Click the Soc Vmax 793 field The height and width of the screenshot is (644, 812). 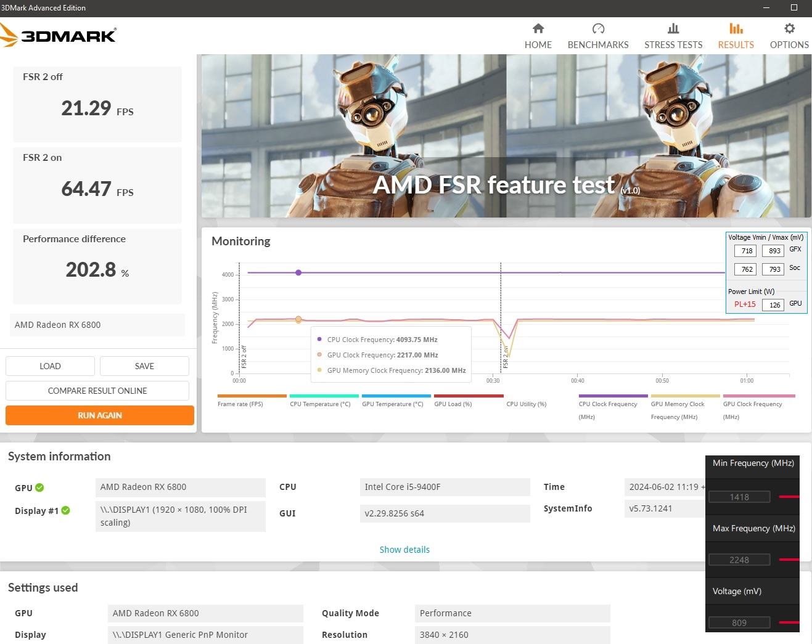[773, 269]
